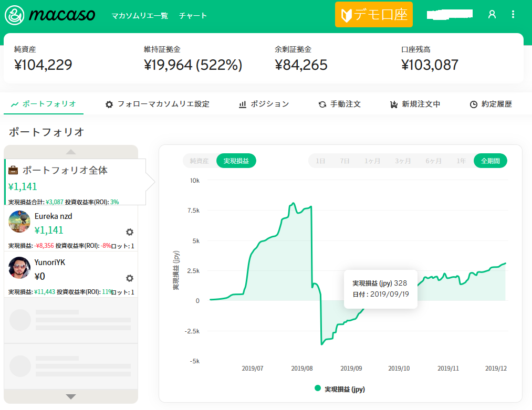Click the YunoriYK avatar image

coord(19,268)
